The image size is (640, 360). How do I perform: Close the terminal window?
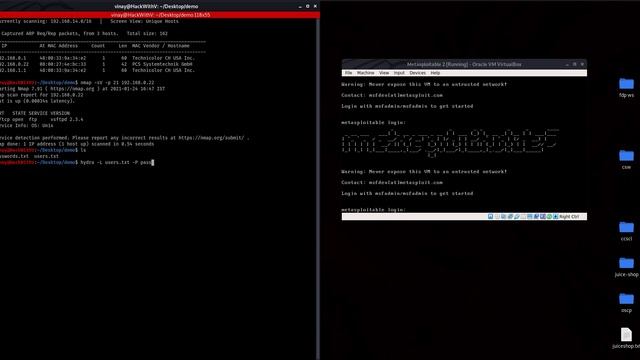point(315,6)
